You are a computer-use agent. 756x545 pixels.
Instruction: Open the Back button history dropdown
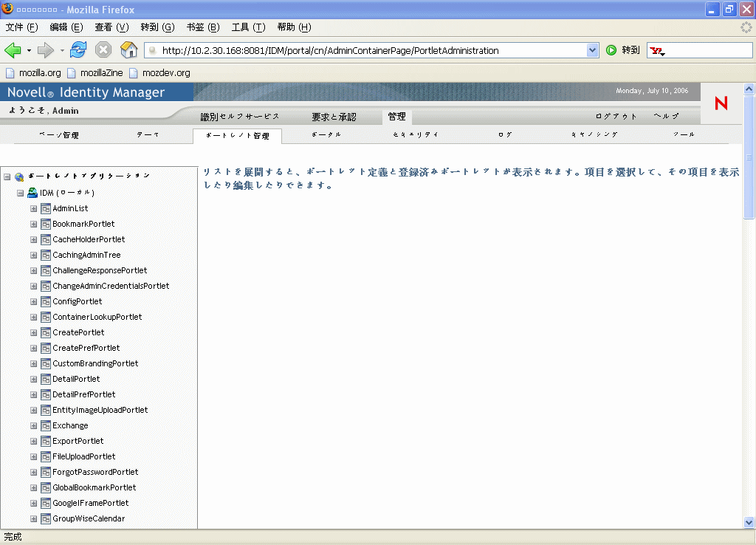coord(29,50)
